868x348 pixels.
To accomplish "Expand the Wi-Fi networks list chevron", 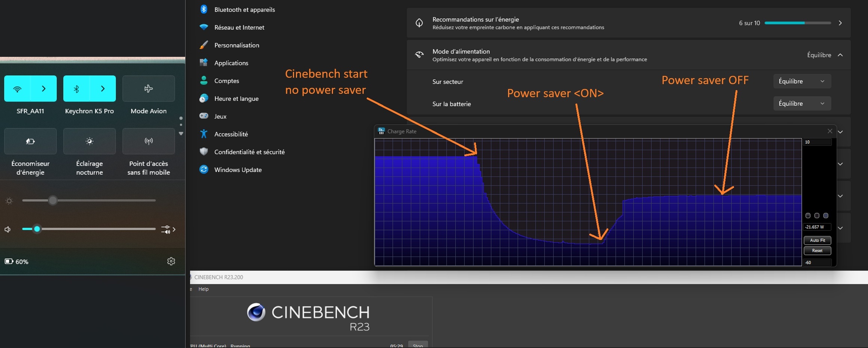I will click(x=44, y=89).
